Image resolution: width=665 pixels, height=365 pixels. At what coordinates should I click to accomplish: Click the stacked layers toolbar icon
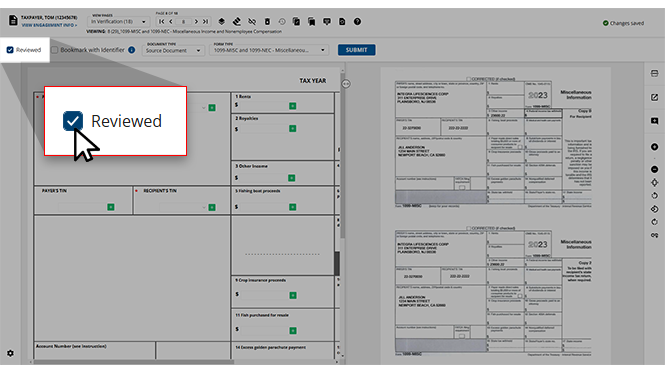click(x=221, y=22)
